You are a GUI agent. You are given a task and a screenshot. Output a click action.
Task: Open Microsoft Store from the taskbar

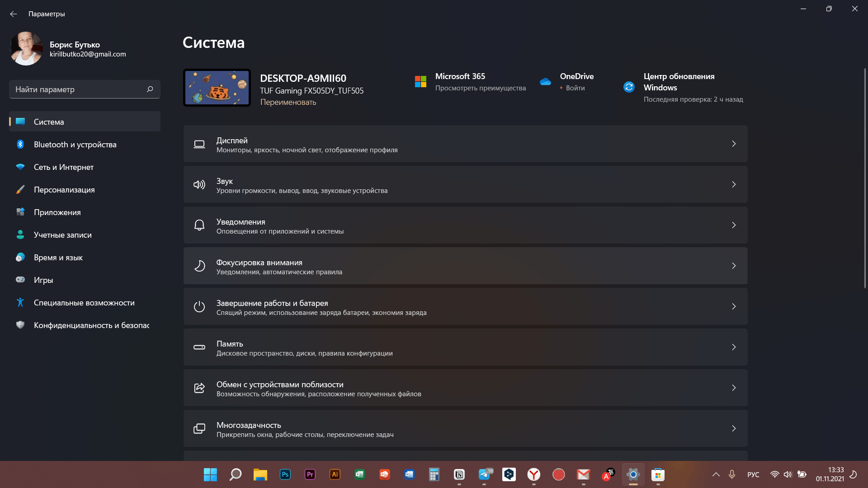[658, 474]
